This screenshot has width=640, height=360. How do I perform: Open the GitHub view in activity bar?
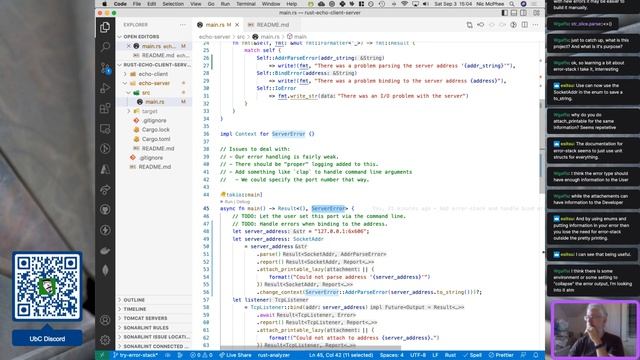(105, 210)
